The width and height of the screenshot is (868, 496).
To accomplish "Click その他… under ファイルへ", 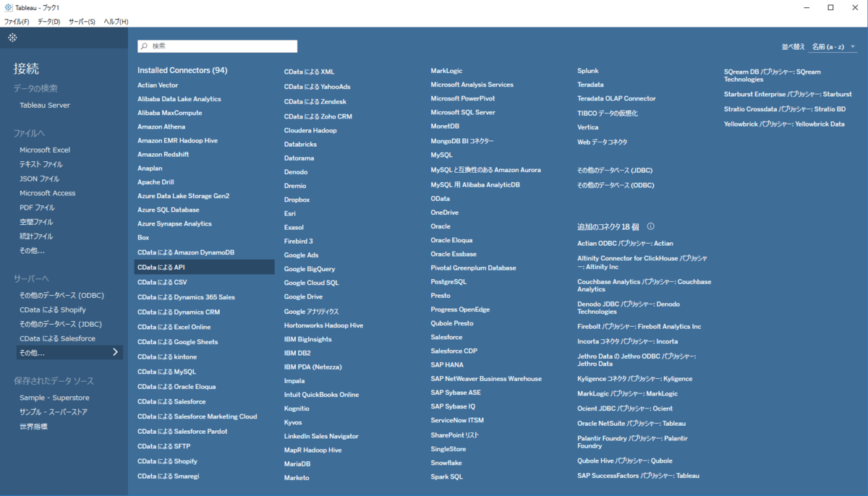I will point(32,251).
